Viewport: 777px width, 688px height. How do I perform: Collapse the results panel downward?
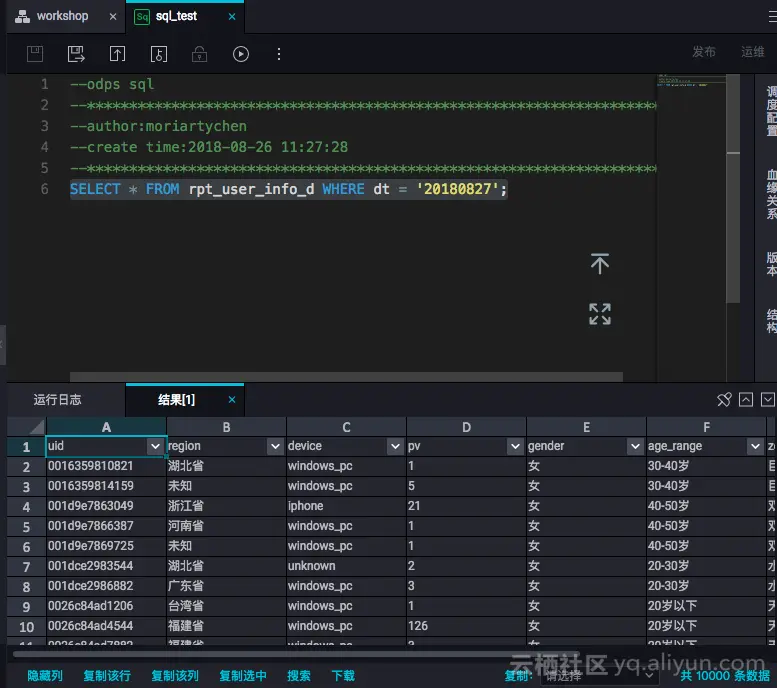tap(768, 400)
